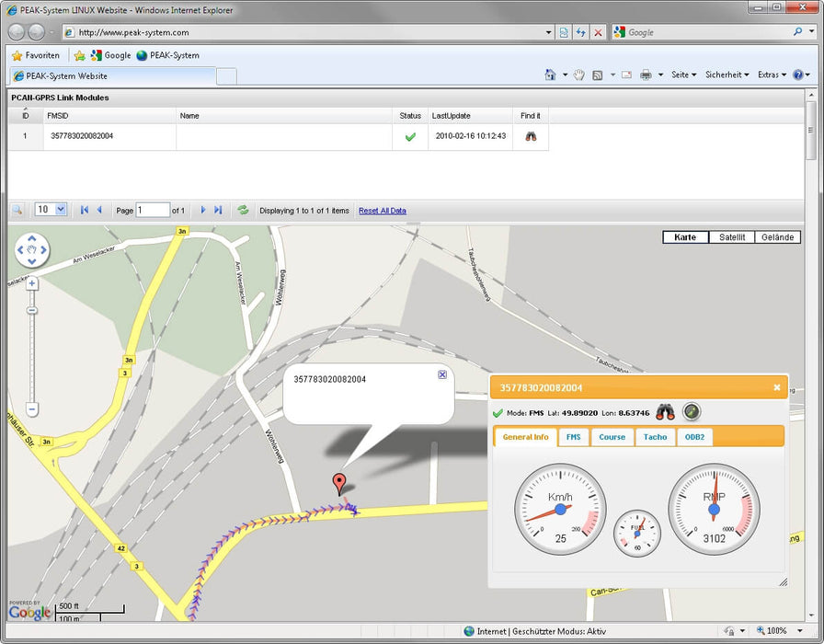Click inside the Page number input field
824x644 pixels.
[x=154, y=209]
